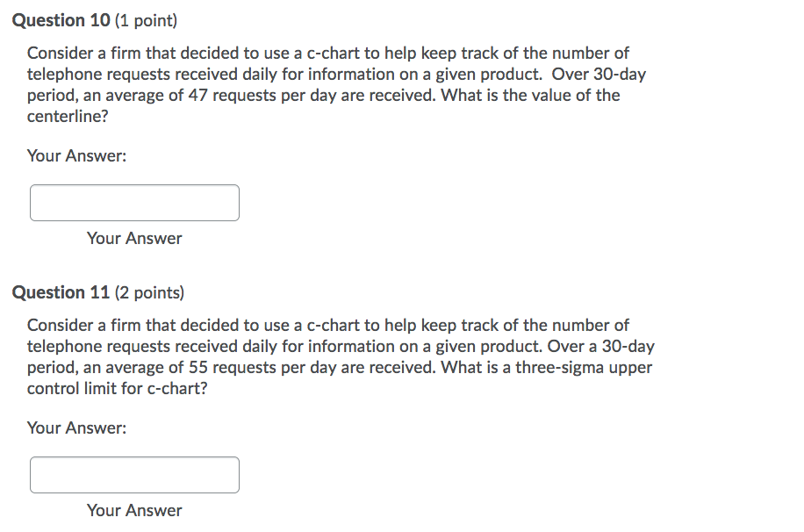
Task: Place cursor inside the first empty answer field
Action: tap(134, 203)
